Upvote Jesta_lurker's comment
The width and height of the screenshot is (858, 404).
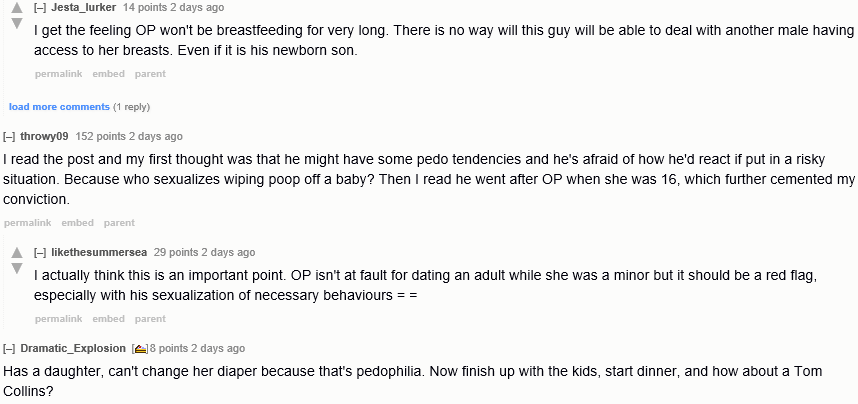point(16,8)
